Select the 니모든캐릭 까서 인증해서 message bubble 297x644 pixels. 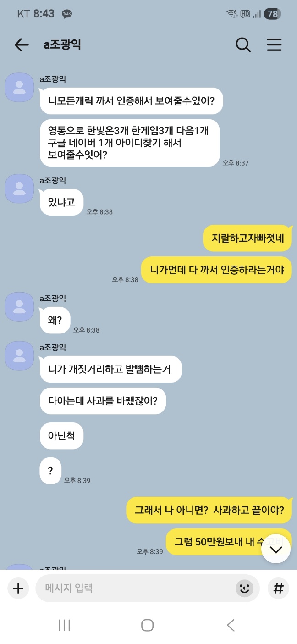[x=131, y=100]
